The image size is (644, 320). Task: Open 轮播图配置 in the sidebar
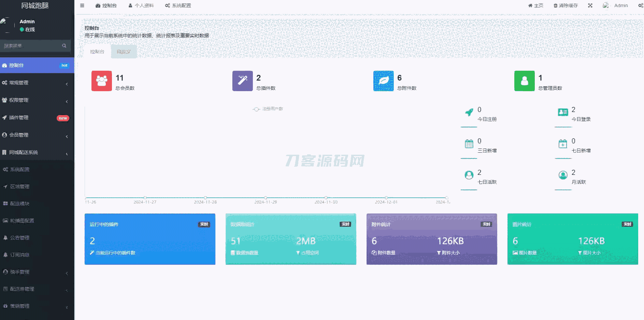37,221
